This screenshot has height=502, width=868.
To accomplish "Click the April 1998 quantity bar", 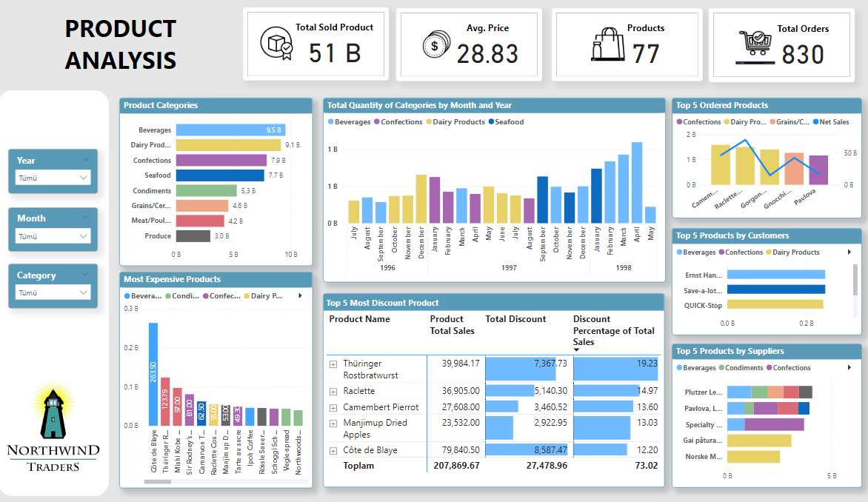I will [637, 183].
